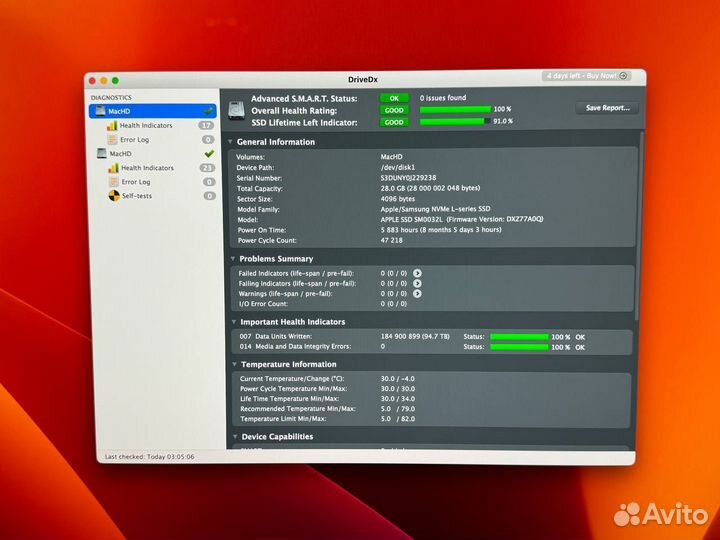Click the Buy Now trial button
720x540 pixels.
[587, 76]
